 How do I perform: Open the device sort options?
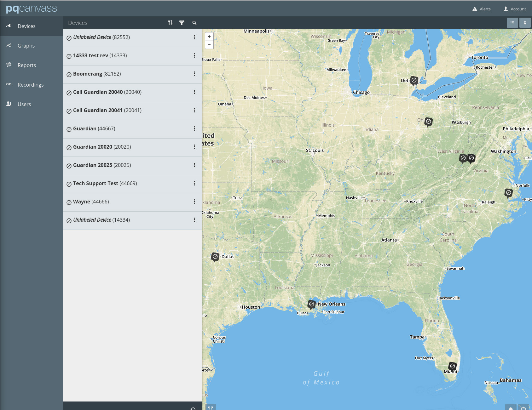click(x=170, y=23)
